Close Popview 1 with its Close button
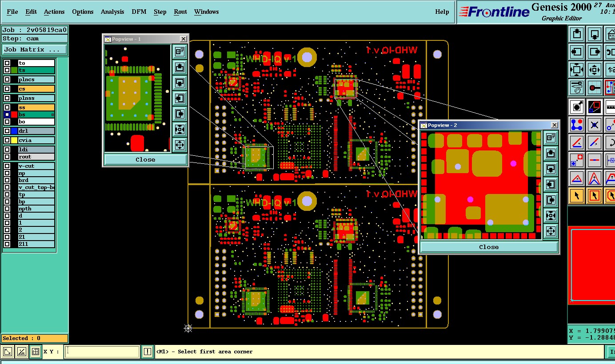The width and height of the screenshot is (615, 364). coord(145,159)
